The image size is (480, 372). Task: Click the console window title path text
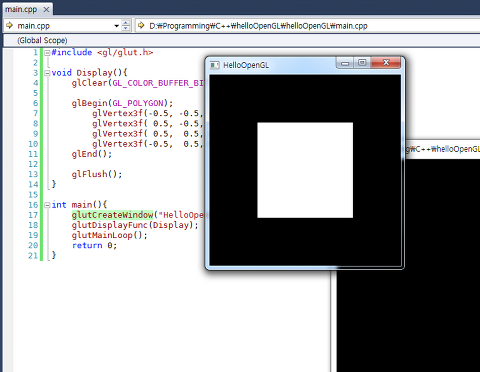pyautogui.click(x=443, y=149)
